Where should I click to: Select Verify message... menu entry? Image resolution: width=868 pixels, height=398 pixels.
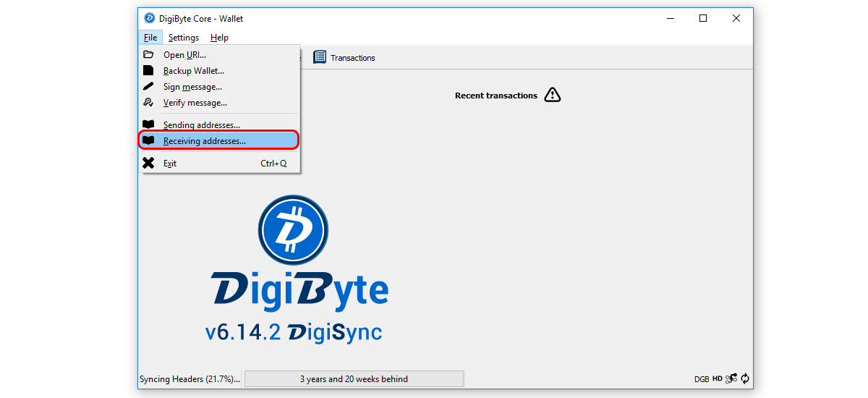click(219, 102)
